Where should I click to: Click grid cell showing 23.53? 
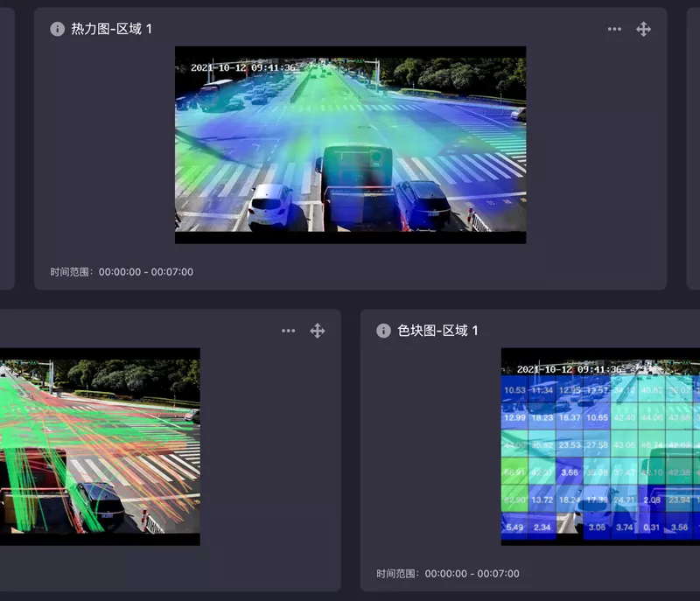pos(570,444)
